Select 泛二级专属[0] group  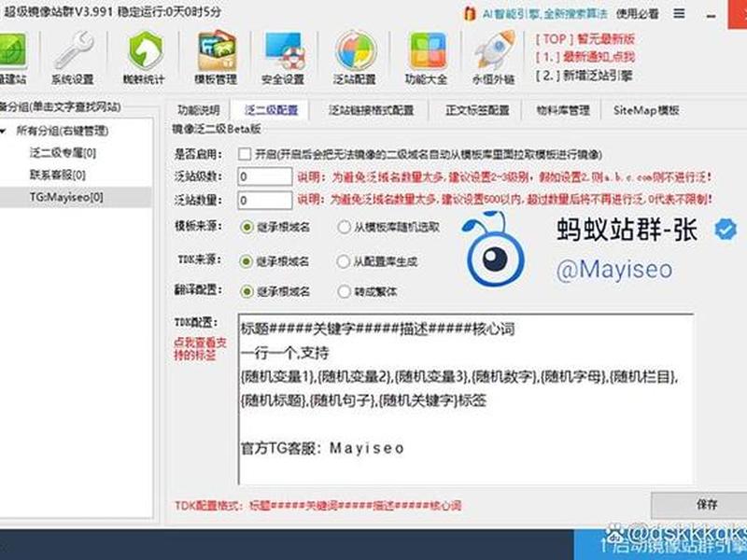point(63,153)
